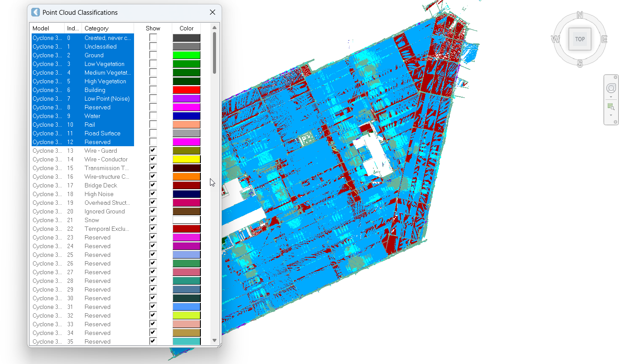Click the scroll down arrow in classifications list
This screenshot has height=364, width=619.
214,341
